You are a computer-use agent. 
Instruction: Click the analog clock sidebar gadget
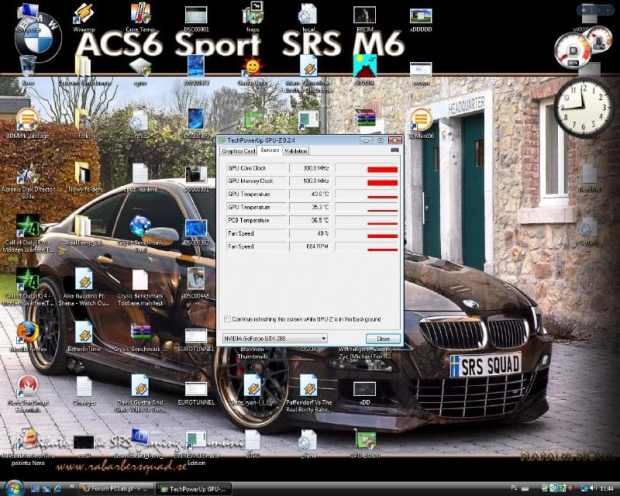click(583, 108)
